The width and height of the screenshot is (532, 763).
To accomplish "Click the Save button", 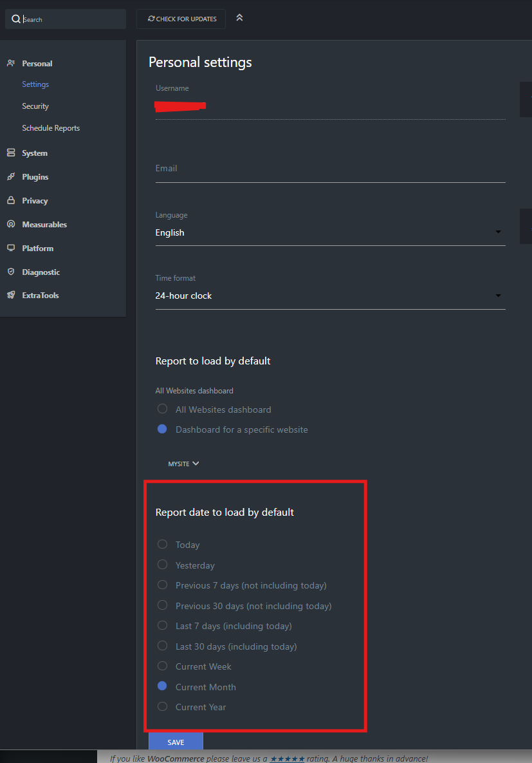I will pyautogui.click(x=176, y=742).
